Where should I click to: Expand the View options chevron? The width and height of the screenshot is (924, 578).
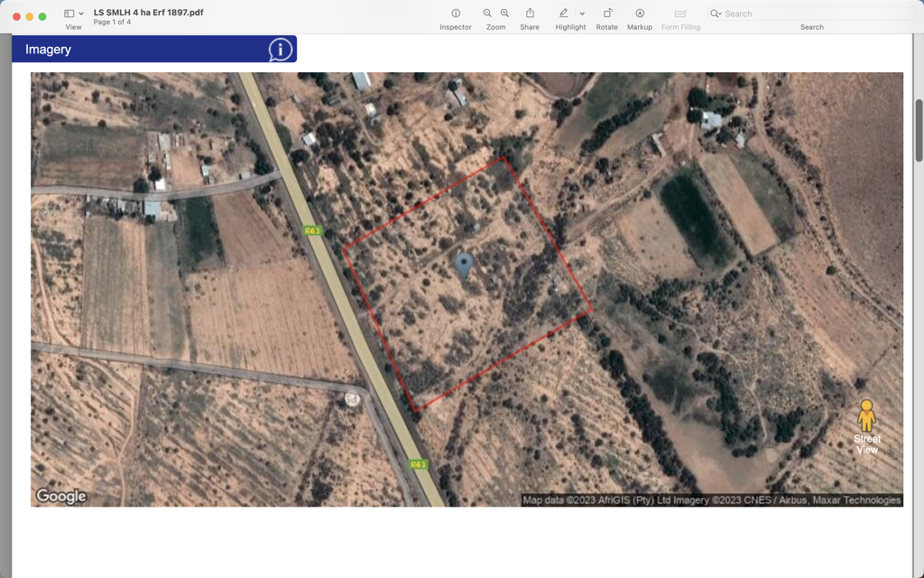point(81,14)
